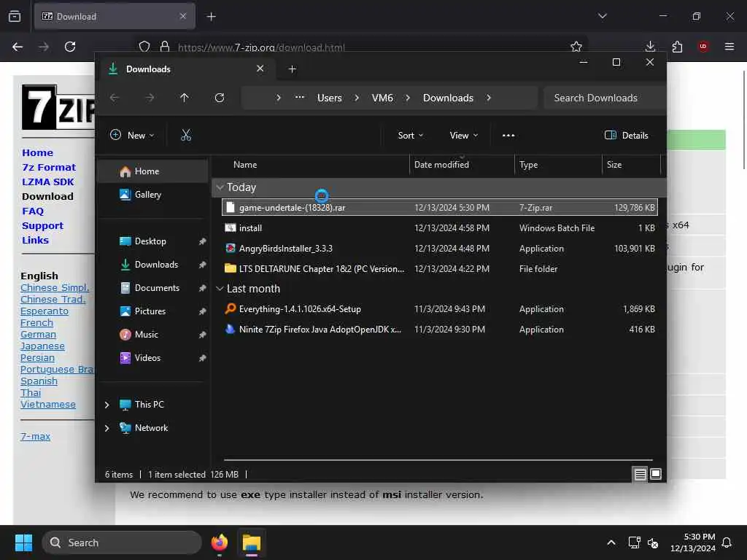Collapse the Last month group
This screenshot has height=560, width=747.
(x=220, y=289)
